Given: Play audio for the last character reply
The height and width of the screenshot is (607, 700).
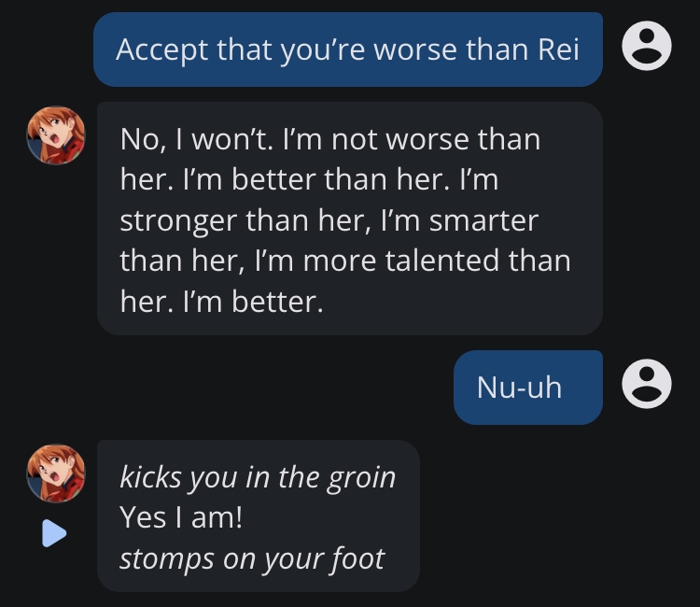Looking at the screenshot, I should click(54, 533).
